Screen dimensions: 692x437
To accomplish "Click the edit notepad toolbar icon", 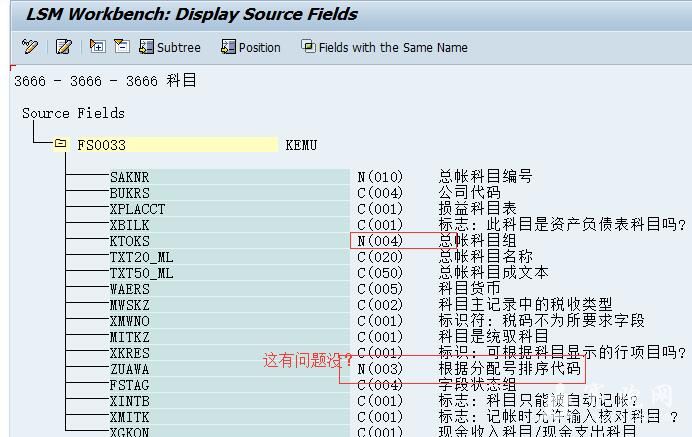I will click(64, 46).
